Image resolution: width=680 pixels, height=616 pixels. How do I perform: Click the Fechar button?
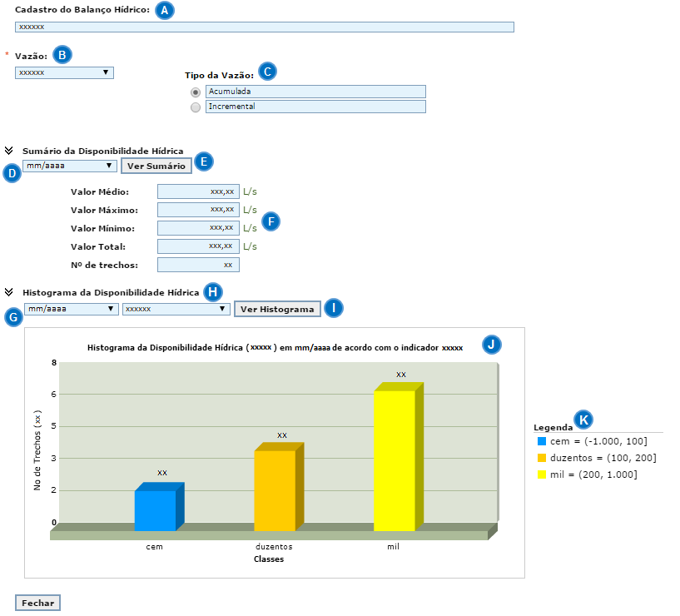click(x=37, y=603)
